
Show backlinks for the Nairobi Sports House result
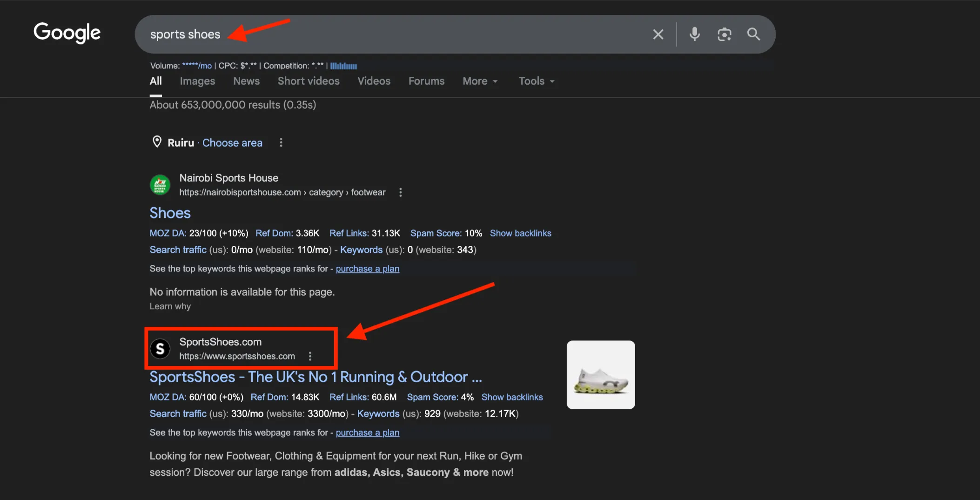point(521,233)
